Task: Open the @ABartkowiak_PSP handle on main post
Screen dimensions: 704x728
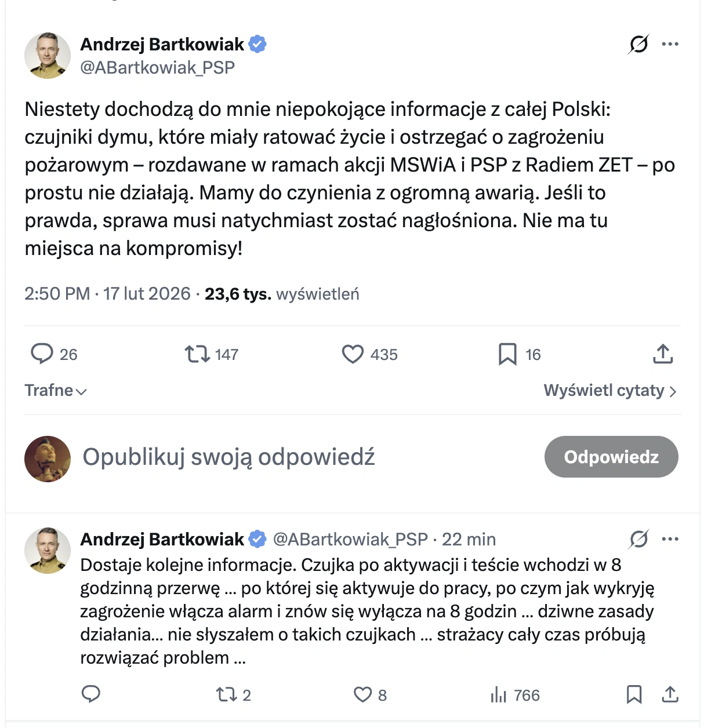Action: pos(157,68)
